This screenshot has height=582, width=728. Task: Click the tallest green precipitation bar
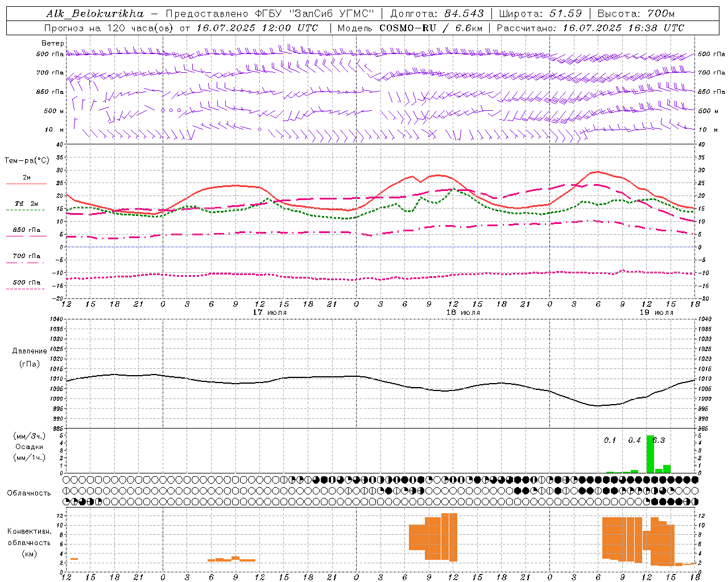tap(650, 454)
